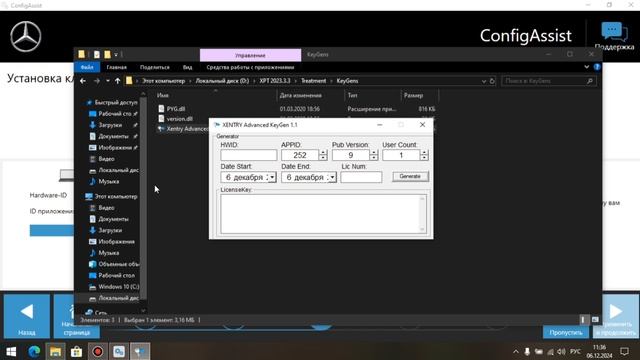
Task: Increase the User Count value
Action: coord(424,153)
